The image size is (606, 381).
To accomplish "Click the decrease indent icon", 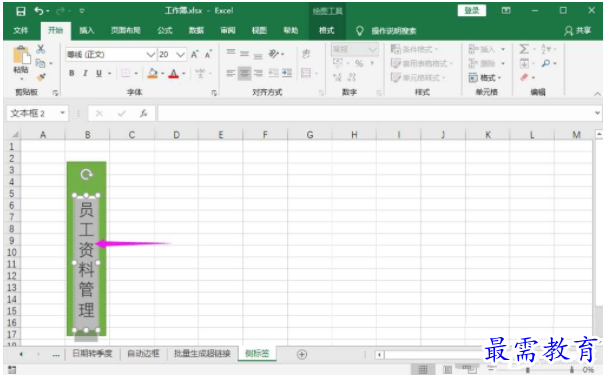I will click(274, 73).
